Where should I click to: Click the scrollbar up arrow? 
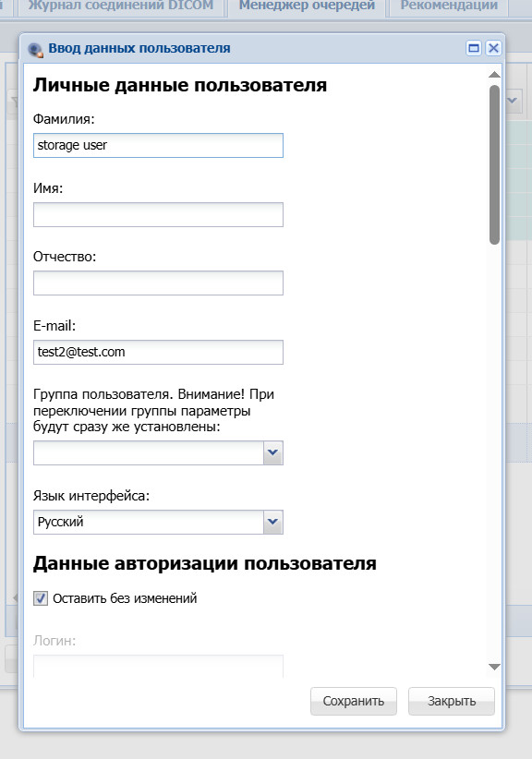pyautogui.click(x=494, y=75)
